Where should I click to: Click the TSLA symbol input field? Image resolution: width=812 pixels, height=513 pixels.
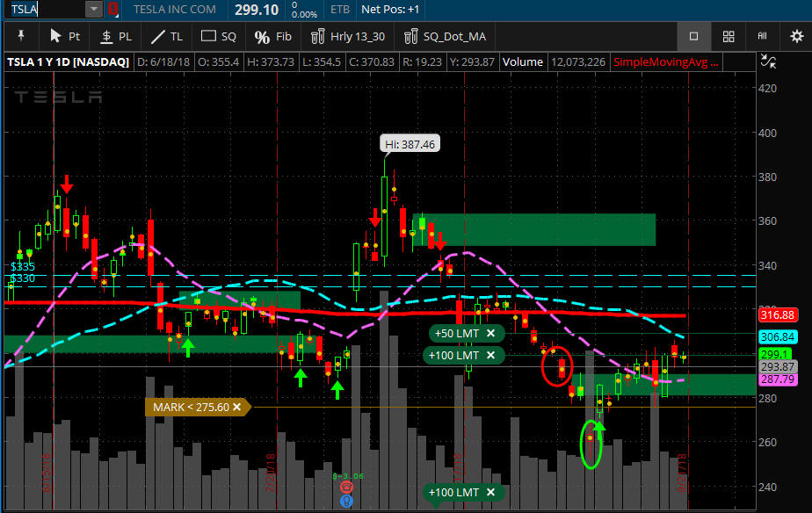[x=47, y=10]
